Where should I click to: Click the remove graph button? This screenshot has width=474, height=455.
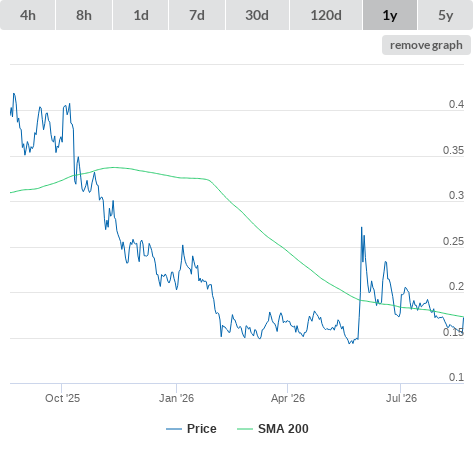426,45
